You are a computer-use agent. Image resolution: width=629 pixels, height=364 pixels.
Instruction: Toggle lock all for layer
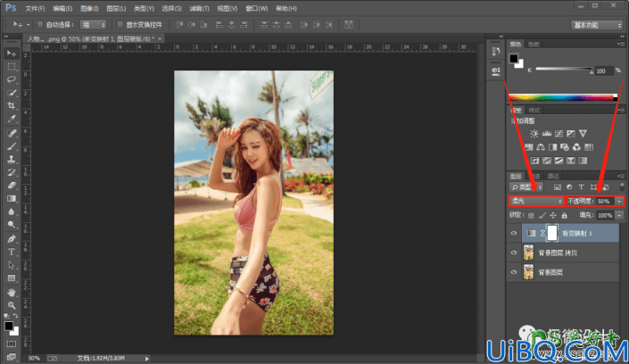(x=565, y=216)
